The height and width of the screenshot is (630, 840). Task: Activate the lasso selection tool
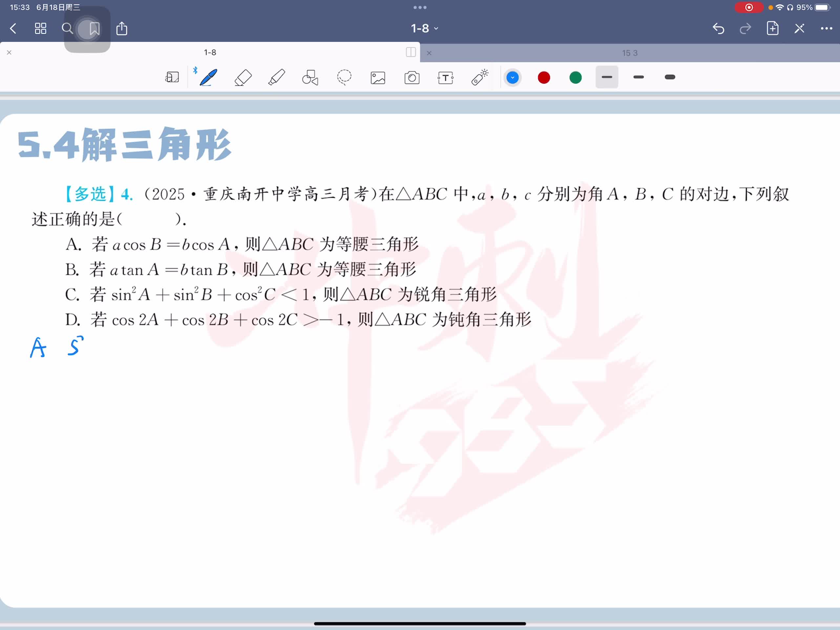pyautogui.click(x=344, y=77)
